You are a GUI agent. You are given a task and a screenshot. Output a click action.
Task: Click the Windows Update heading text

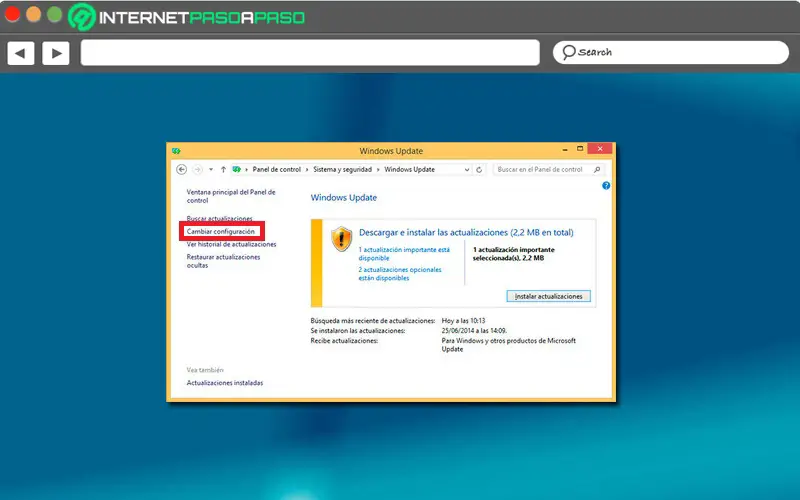click(343, 198)
